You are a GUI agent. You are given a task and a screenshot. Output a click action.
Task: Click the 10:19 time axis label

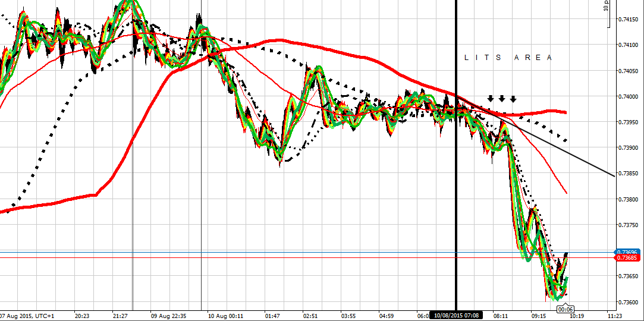tap(576, 316)
